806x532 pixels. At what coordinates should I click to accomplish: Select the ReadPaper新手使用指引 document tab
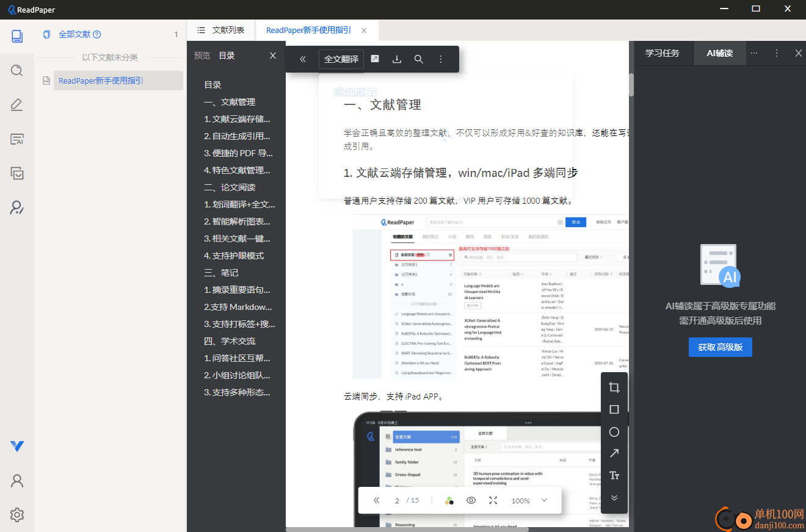tap(308, 31)
